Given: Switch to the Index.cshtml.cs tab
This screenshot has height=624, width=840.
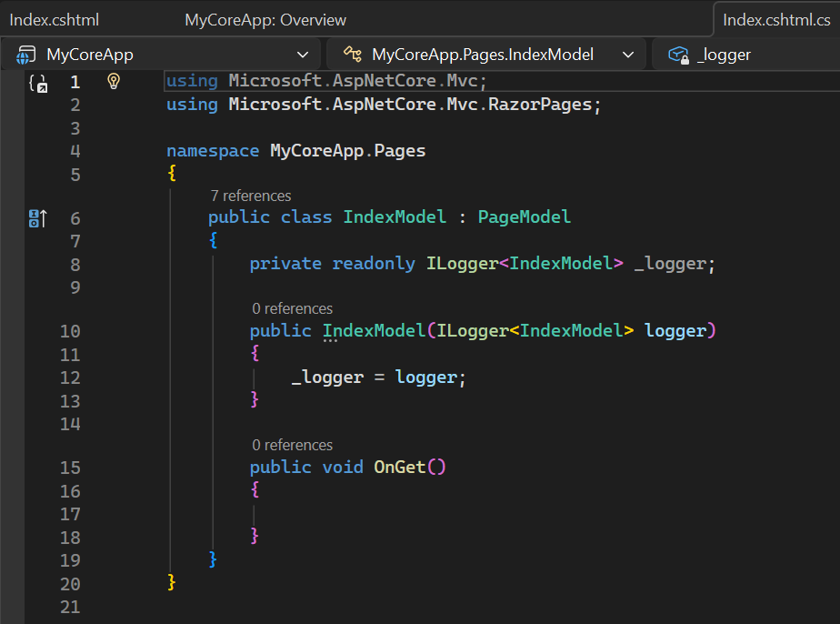Looking at the screenshot, I should pos(777,18).
